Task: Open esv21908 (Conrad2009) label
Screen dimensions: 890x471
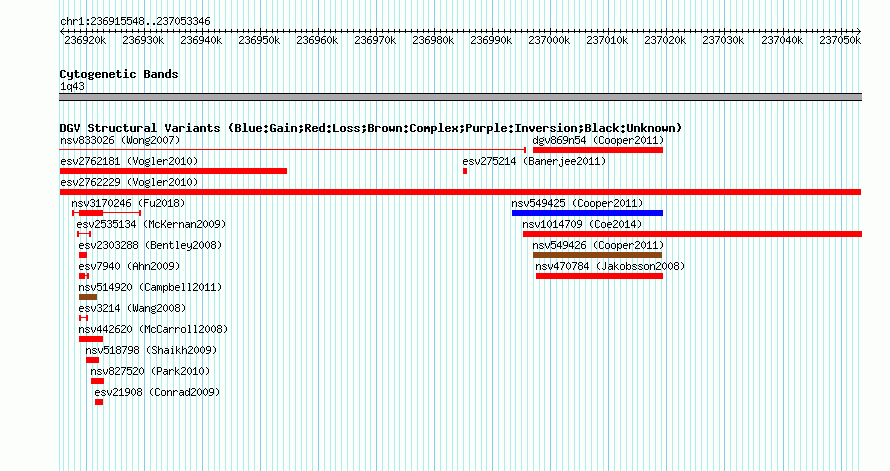Action: [157, 392]
